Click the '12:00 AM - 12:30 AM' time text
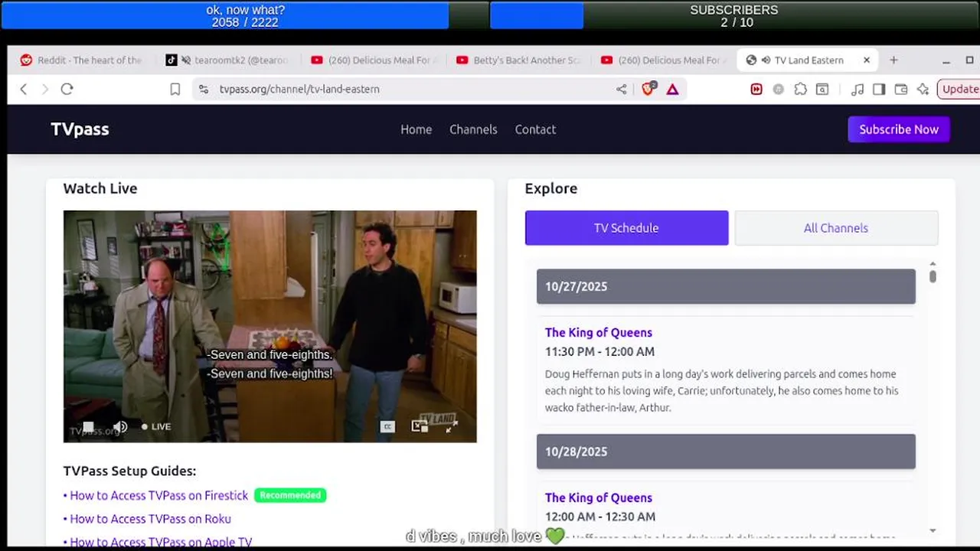Viewport: 980px width, 551px height. click(x=599, y=517)
